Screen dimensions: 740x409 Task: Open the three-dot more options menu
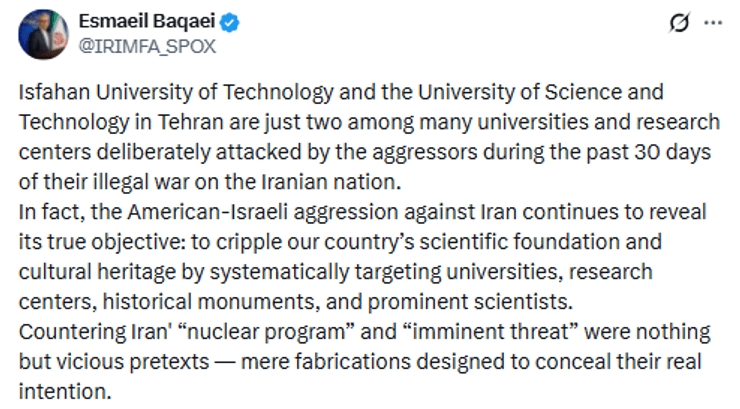point(714,24)
